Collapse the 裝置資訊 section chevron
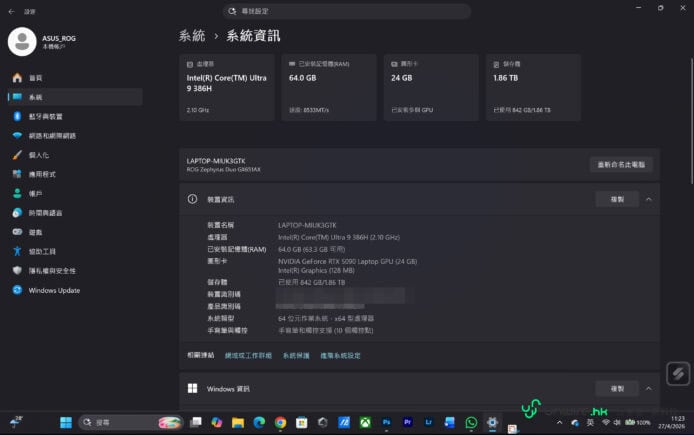694x435 pixels. pos(649,199)
